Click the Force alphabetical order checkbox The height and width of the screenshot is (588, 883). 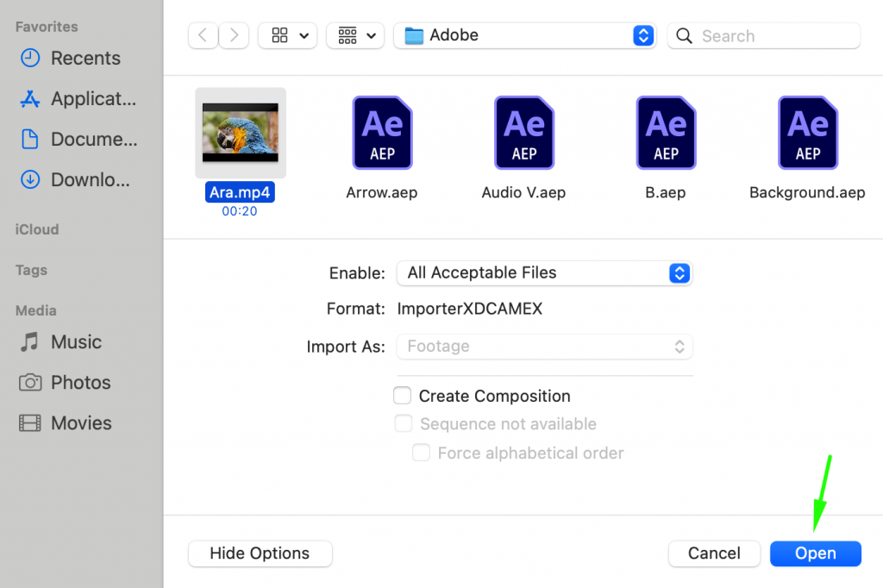coord(421,452)
